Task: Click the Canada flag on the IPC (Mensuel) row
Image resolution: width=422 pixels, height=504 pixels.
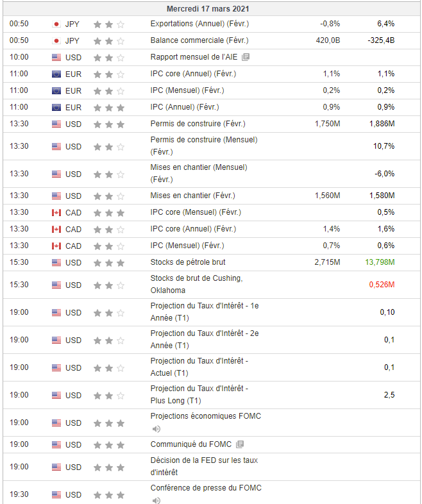Action: (x=56, y=246)
